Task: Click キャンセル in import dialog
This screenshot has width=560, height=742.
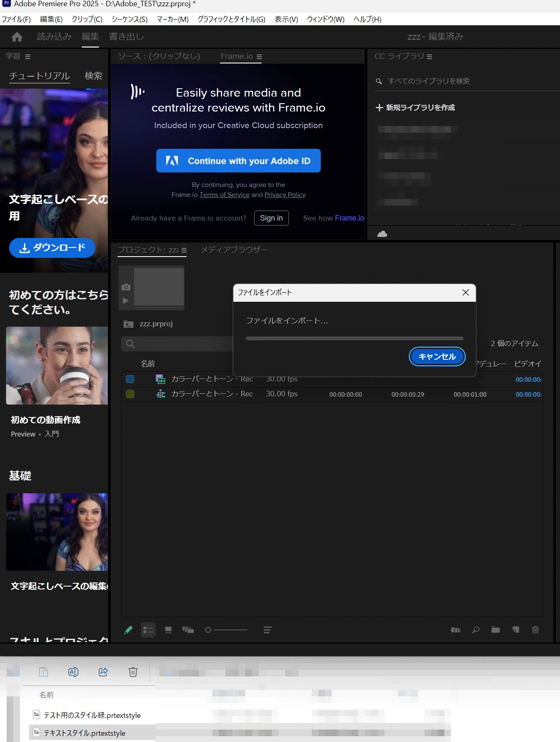Action: (x=437, y=356)
